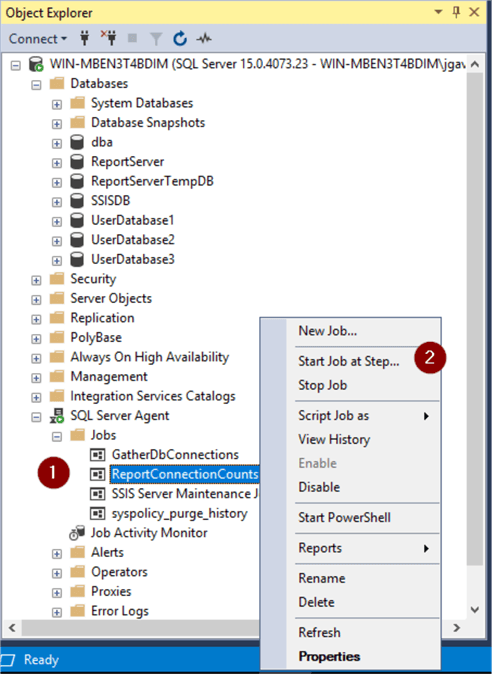492x674 pixels.
Task: Collapse the server root node
Action: [x=16, y=65]
